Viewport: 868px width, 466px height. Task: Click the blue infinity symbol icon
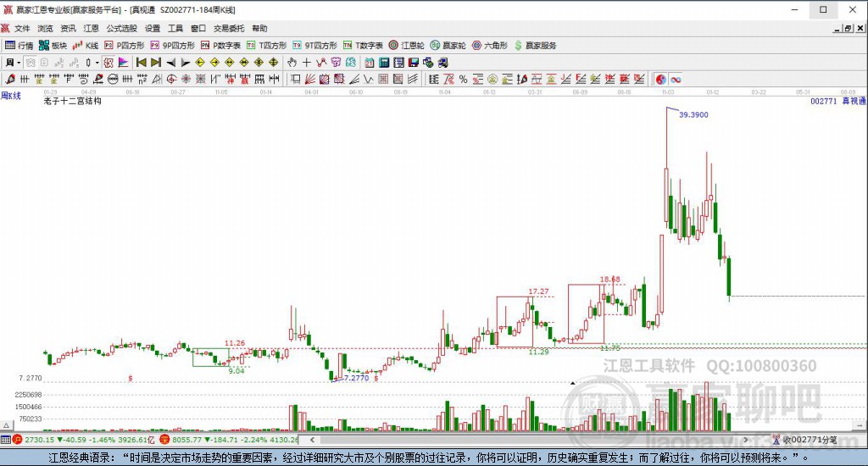tap(676, 80)
